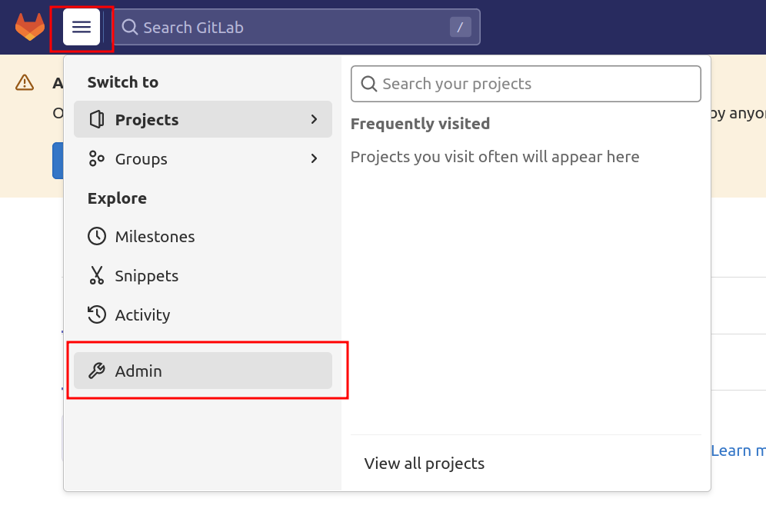Click the Groups icon in the menu
This screenshot has height=532, width=766.
coord(97,159)
